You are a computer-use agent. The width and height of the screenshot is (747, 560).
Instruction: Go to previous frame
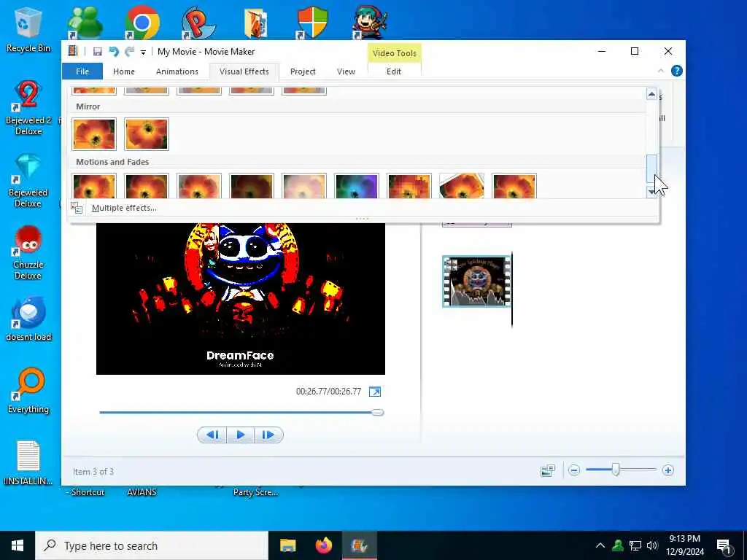212,435
